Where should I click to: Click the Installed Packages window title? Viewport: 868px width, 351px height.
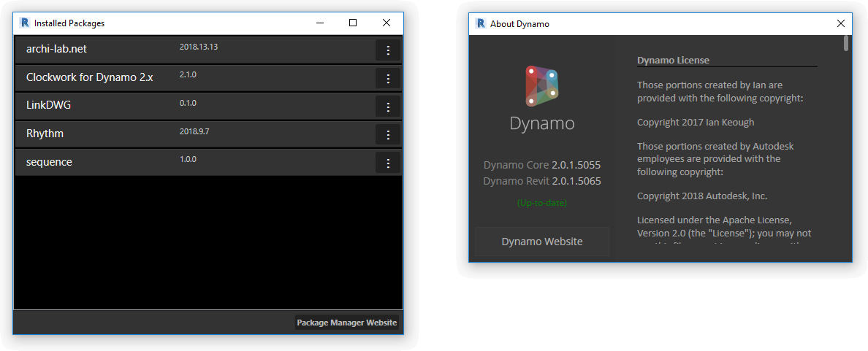click(x=69, y=23)
